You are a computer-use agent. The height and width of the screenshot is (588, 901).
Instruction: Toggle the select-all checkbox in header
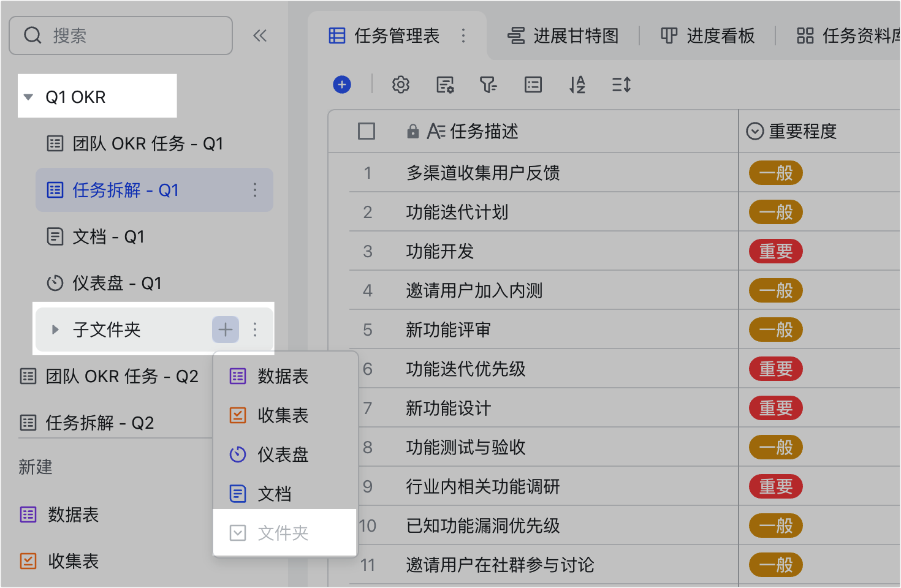point(367,131)
